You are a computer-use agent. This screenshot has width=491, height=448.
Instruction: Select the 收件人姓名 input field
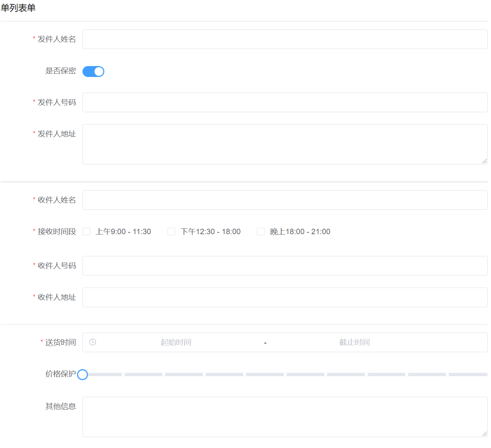click(285, 200)
